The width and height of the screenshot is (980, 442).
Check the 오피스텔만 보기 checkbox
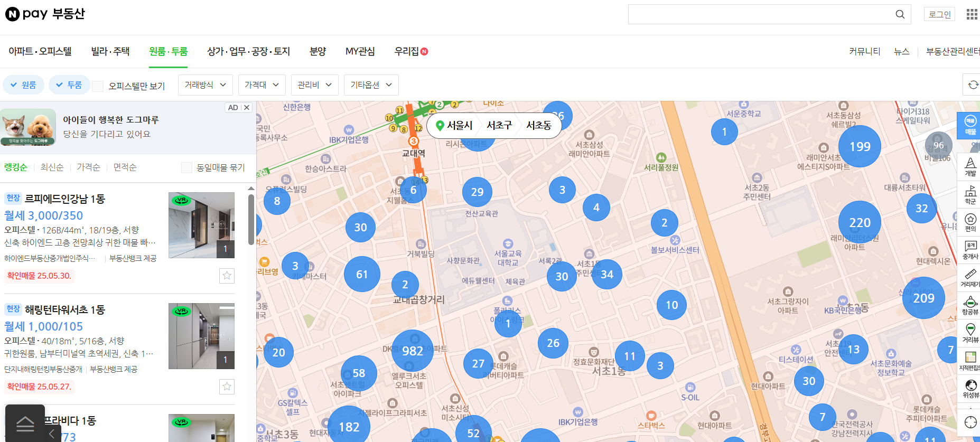coord(98,86)
